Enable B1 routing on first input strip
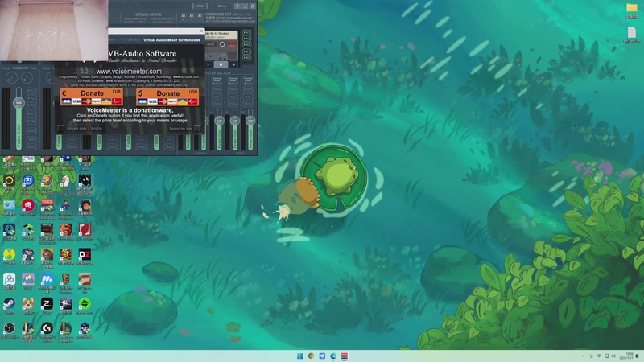 click(x=31, y=113)
